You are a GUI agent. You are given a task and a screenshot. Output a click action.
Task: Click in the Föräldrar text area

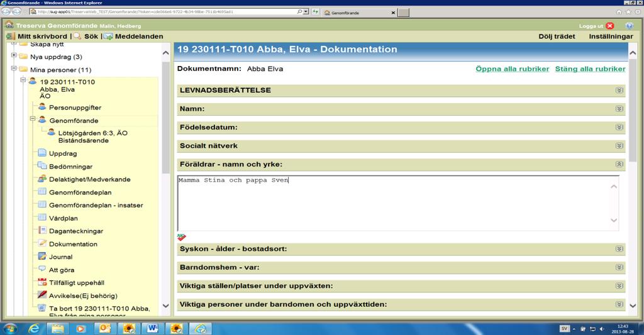click(x=398, y=203)
